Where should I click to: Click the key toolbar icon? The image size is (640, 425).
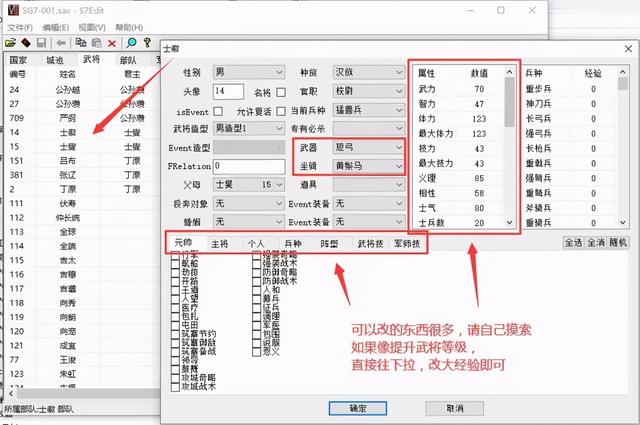pos(148,43)
